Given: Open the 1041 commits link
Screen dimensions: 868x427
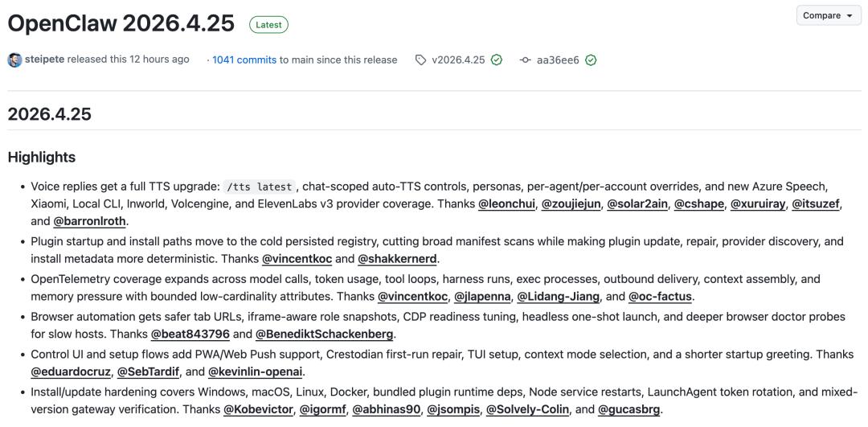Looking at the screenshot, I should 244,60.
